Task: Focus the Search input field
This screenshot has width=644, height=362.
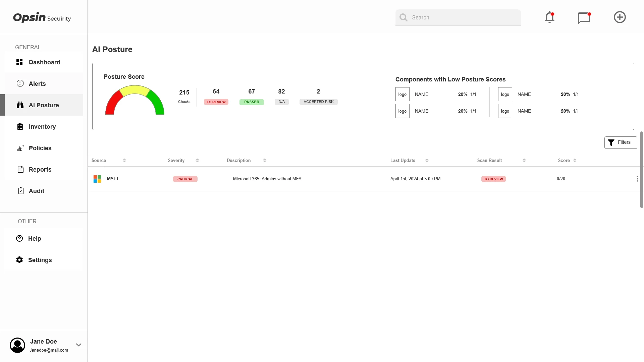Action: [x=458, y=17]
